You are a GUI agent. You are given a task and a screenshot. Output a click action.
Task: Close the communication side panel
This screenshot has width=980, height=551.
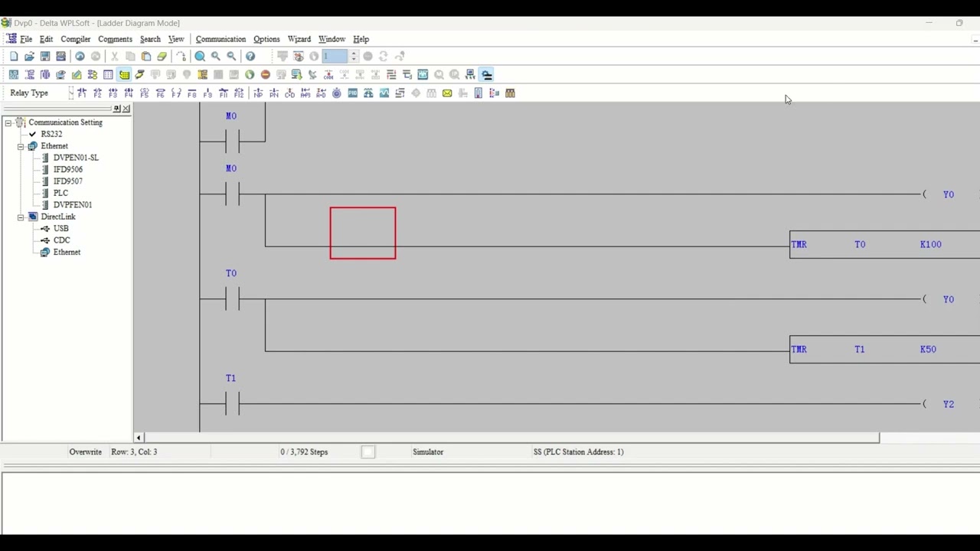point(126,109)
